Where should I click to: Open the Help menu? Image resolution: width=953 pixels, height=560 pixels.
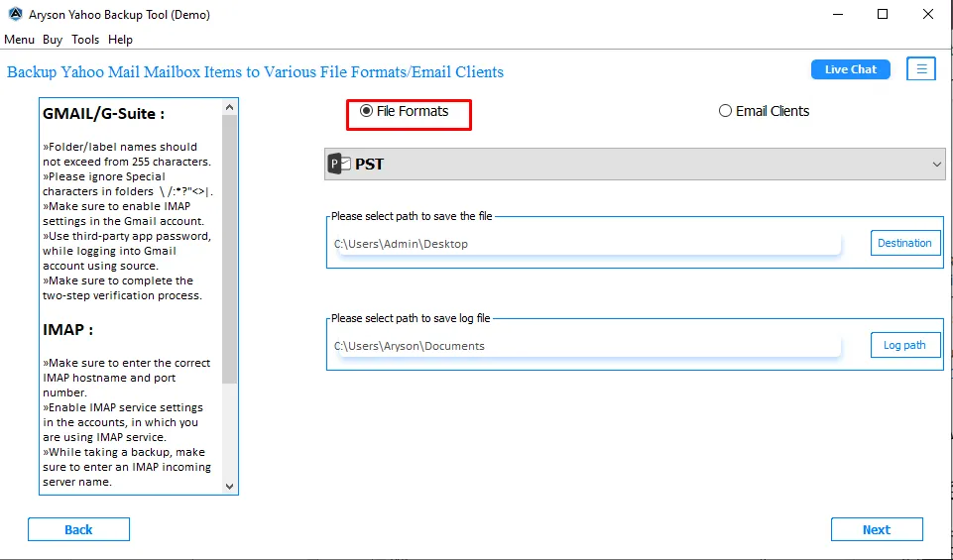coord(120,40)
